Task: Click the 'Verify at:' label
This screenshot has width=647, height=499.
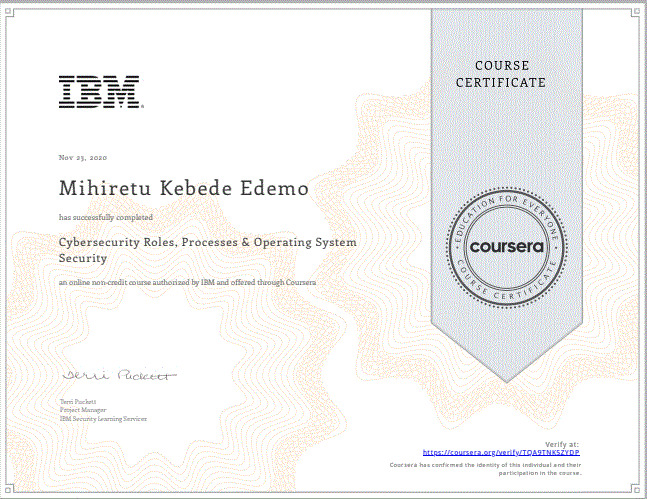Action: click(x=562, y=444)
